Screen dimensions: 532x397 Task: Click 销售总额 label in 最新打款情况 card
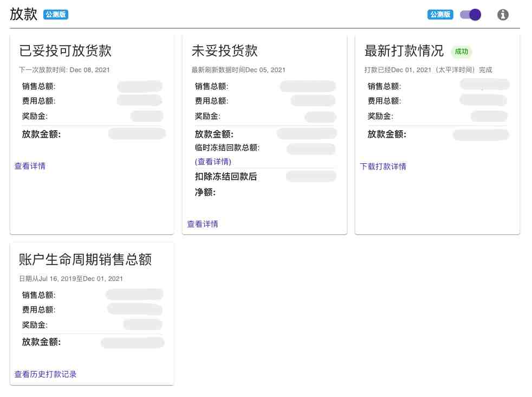click(x=385, y=86)
